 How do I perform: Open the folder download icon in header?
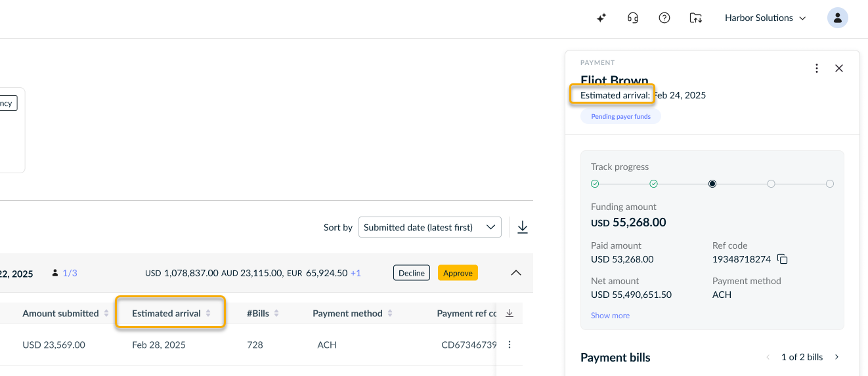[x=696, y=18]
